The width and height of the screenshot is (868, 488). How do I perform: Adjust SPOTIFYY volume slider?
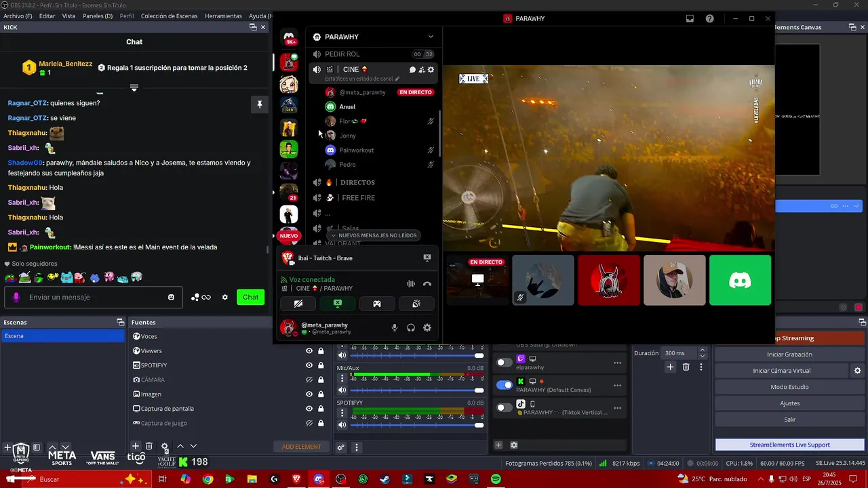point(417,425)
